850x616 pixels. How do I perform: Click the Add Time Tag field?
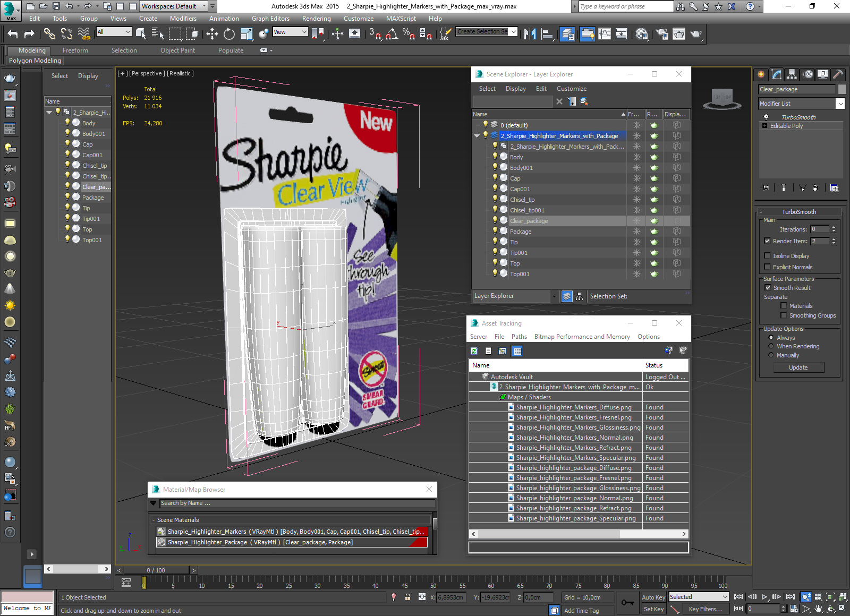point(588,611)
